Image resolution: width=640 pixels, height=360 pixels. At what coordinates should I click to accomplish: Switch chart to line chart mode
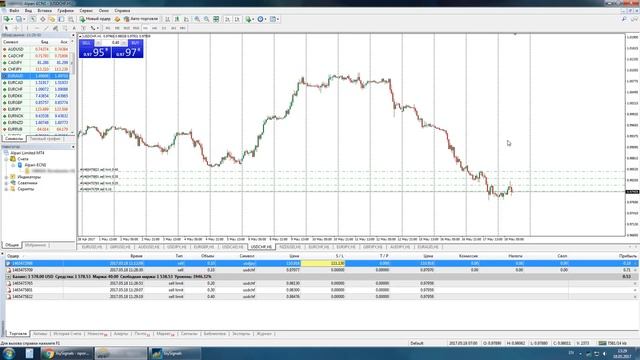(x=186, y=19)
